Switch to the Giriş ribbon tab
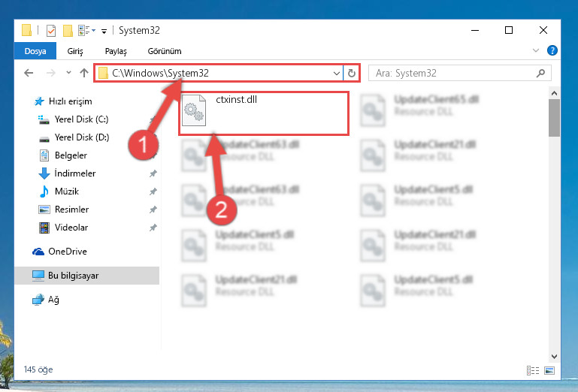The height and width of the screenshot is (392, 578). click(x=75, y=51)
